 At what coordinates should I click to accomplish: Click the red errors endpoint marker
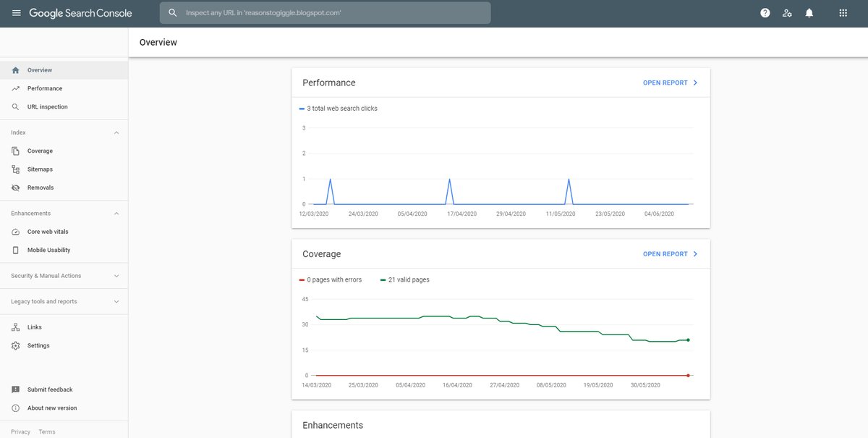point(688,376)
